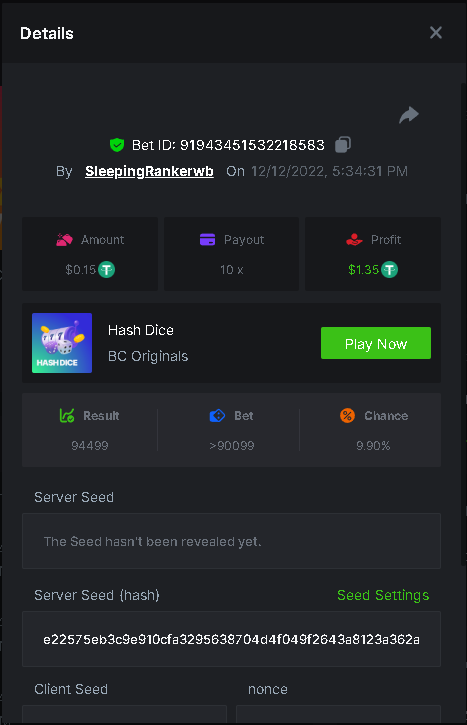Click the Tether coin icon beside Amount

click(107, 270)
